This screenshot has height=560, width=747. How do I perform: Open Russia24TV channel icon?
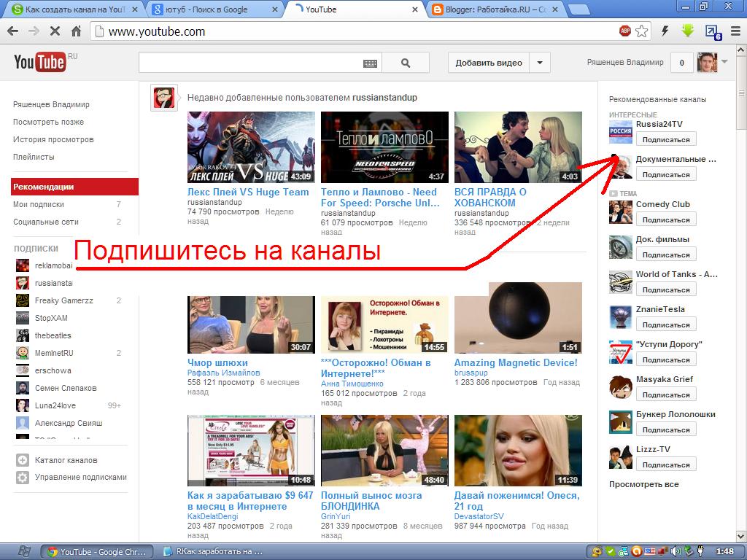(x=621, y=132)
